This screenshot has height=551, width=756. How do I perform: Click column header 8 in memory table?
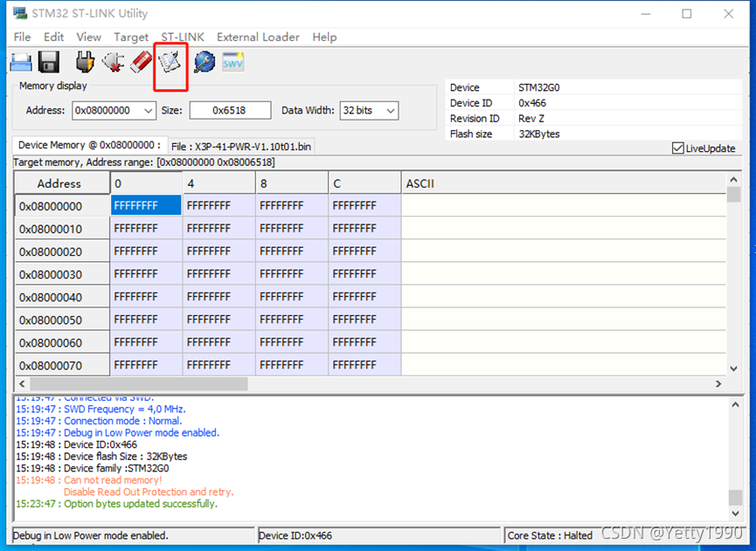click(x=292, y=183)
